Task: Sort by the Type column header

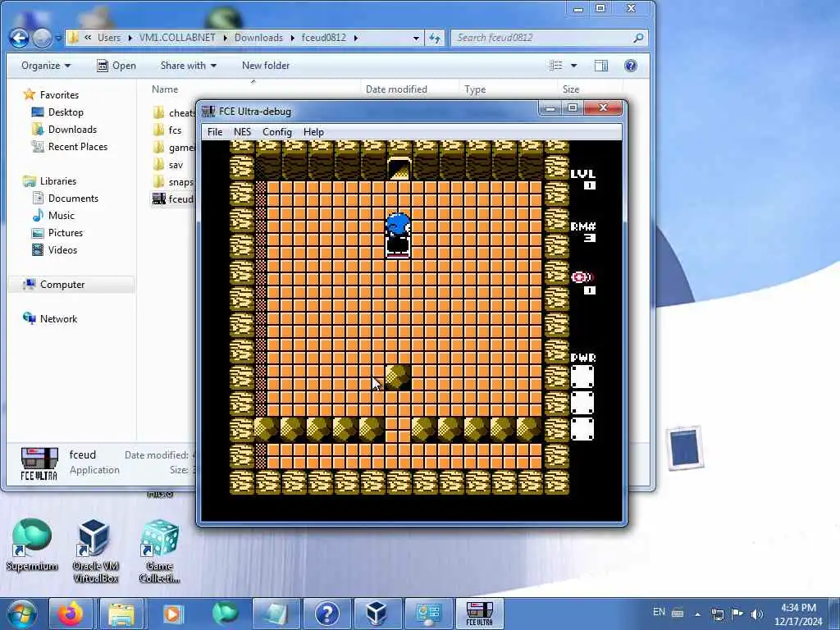Action: click(475, 89)
